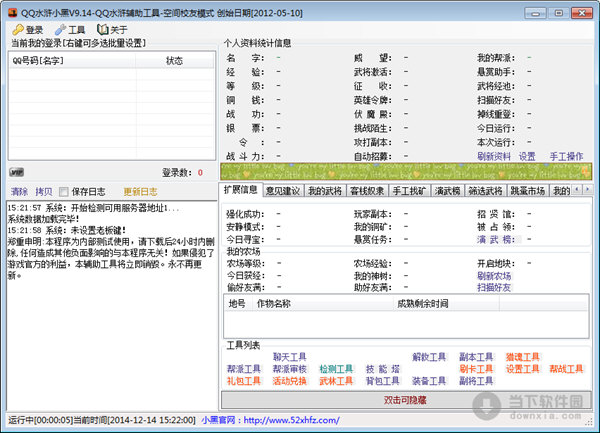
Task: Open 帮派工具
Action: 243,369
